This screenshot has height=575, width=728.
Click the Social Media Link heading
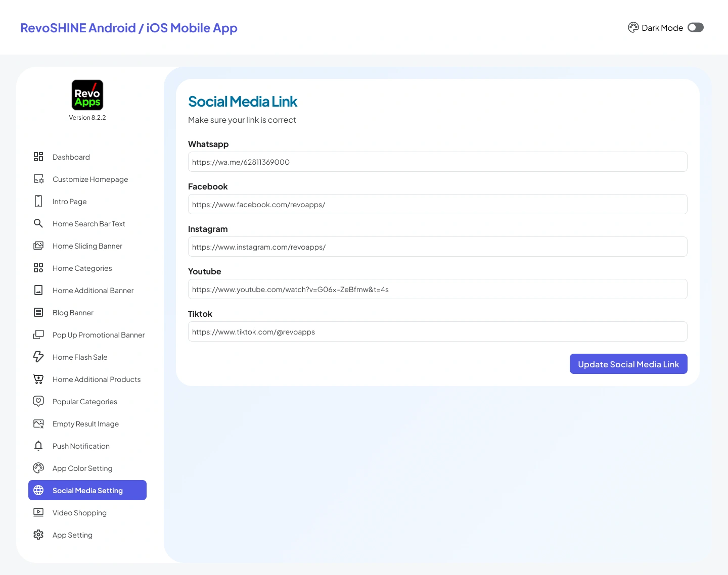(x=243, y=102)
